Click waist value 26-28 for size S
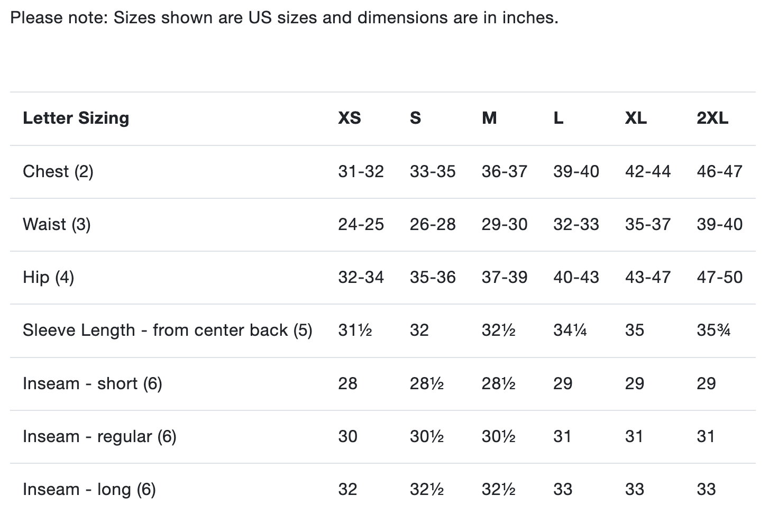This screenshot has height=532, width=769. click(432, 224)
